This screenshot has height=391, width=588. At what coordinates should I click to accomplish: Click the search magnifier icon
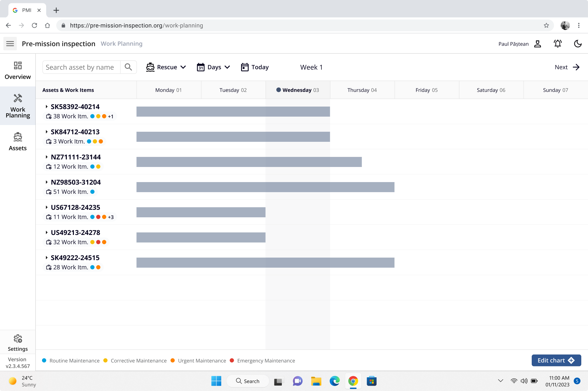point(128,67)
